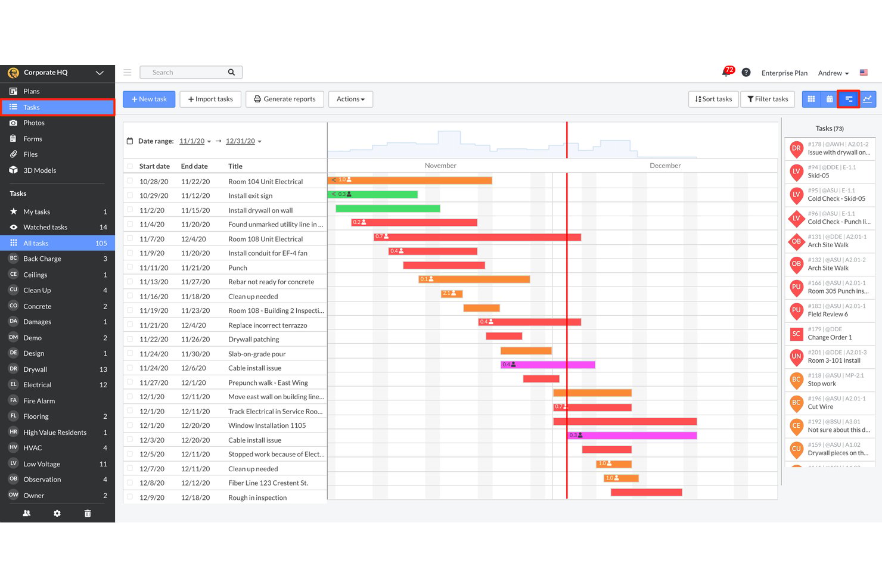The height and width of the screenshot is (588, 882).
Task: Open the Enterprise Plan link
Action: [784, 73]
